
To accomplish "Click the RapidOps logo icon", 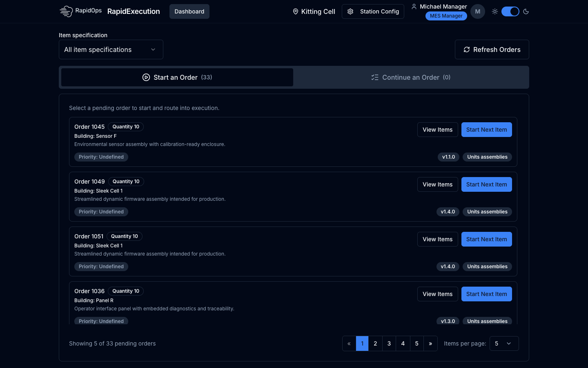I will coord(66,11).
